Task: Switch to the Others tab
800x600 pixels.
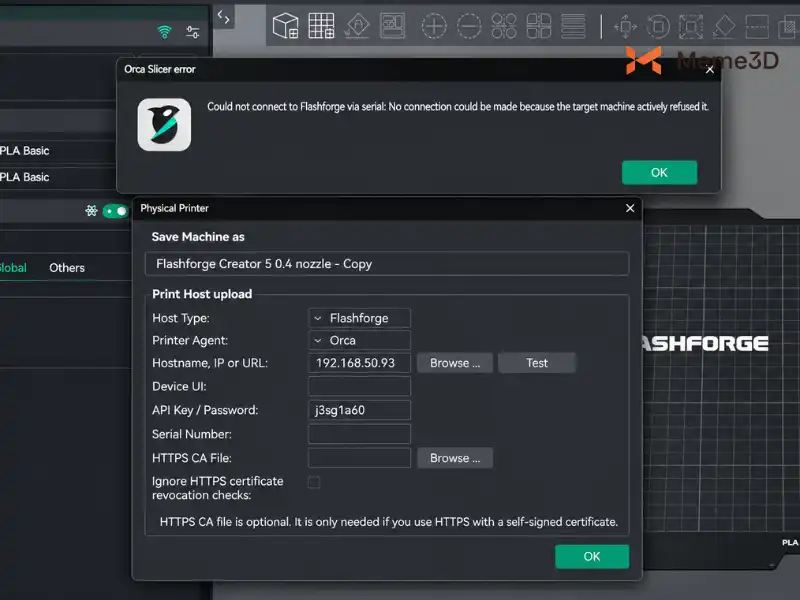Action: click(x=67, y=268)
